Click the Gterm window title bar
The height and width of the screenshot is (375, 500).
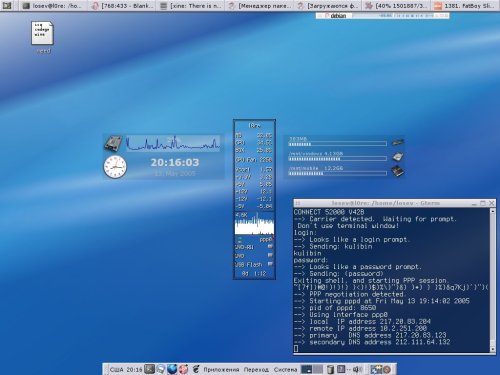click(386, 203)
